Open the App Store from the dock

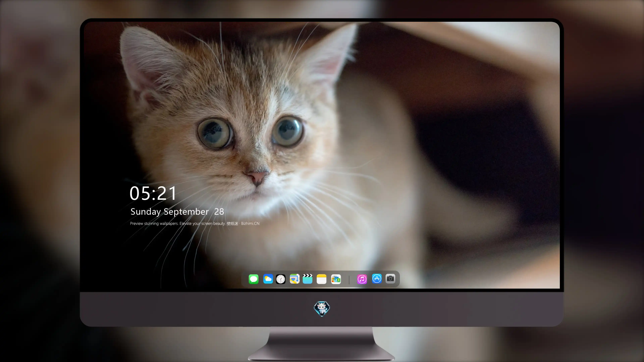[377, 279]
